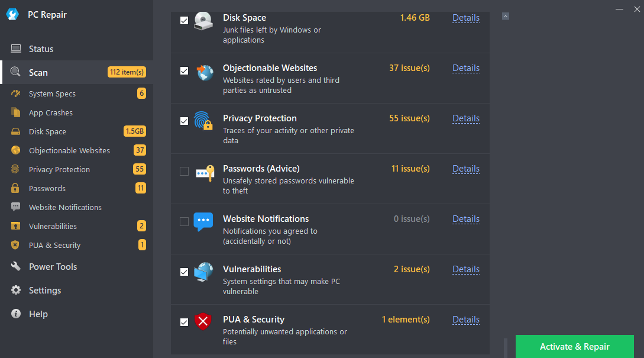Uncheck the Vulnerabilities checkbox

click(x=184, y=272)
